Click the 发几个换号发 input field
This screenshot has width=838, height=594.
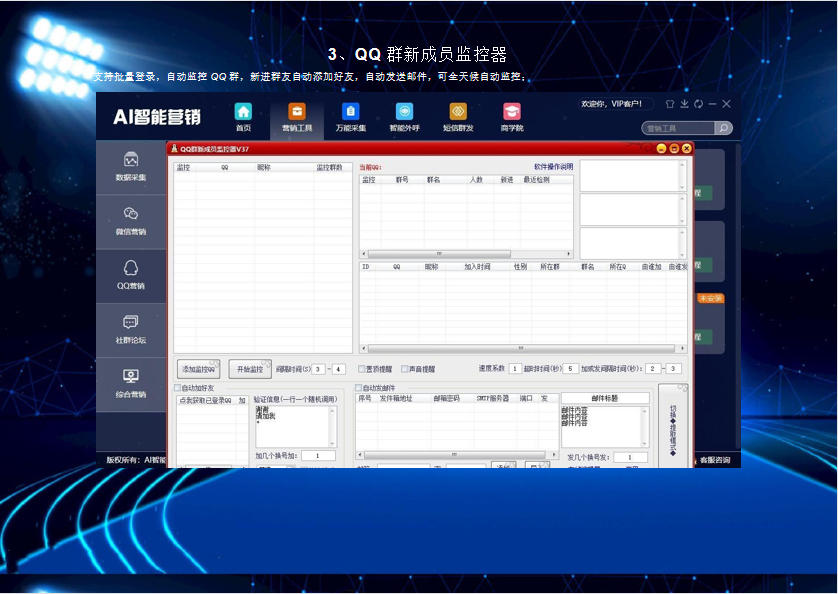(631, 458)
